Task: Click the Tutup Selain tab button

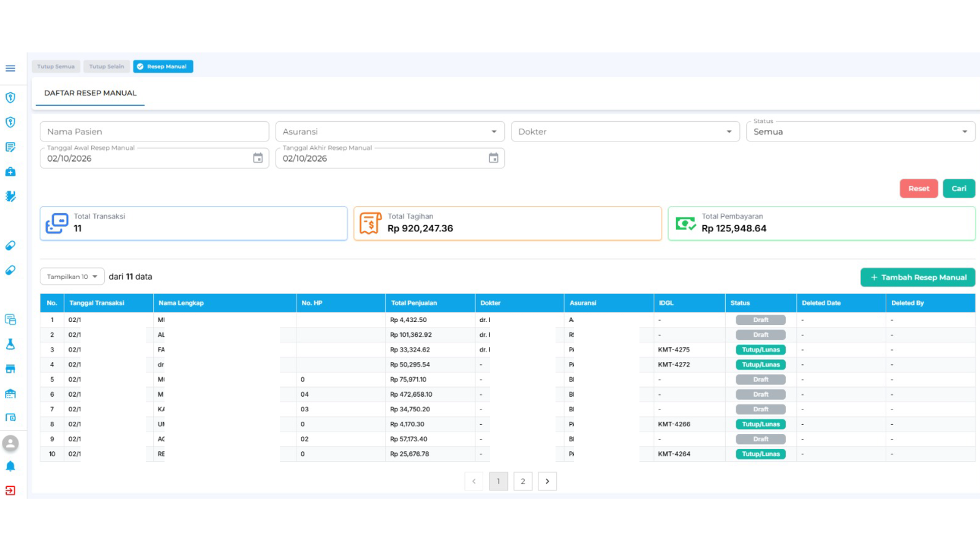Action: pyautogui.click(x=107, y=67)
